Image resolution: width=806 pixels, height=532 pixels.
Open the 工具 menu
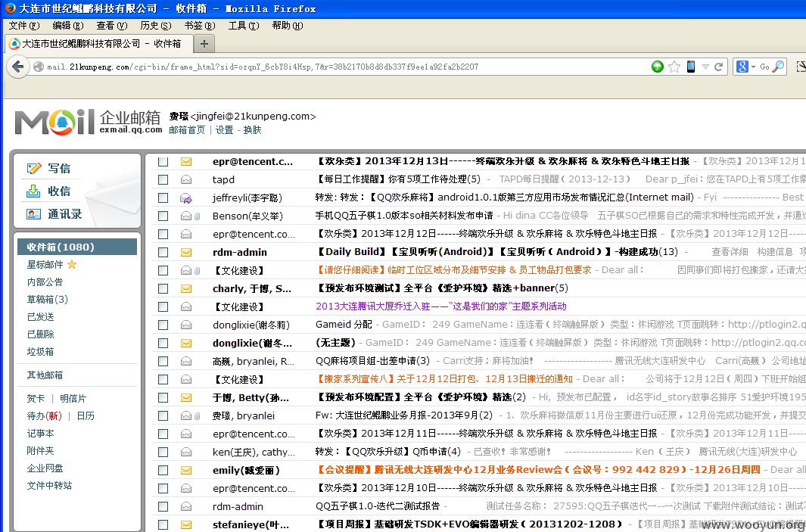tap(244, 25)
